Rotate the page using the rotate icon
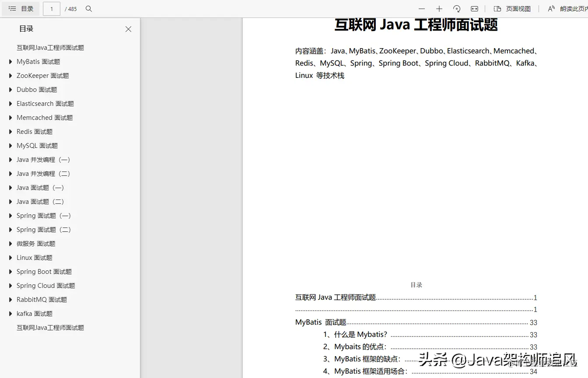Image resolution: width=588 pixels, height=378 pixels. (457, 9)
